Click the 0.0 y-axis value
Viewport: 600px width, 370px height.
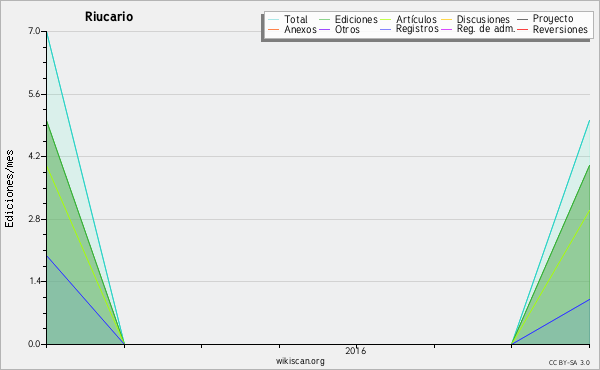point(34,344)
